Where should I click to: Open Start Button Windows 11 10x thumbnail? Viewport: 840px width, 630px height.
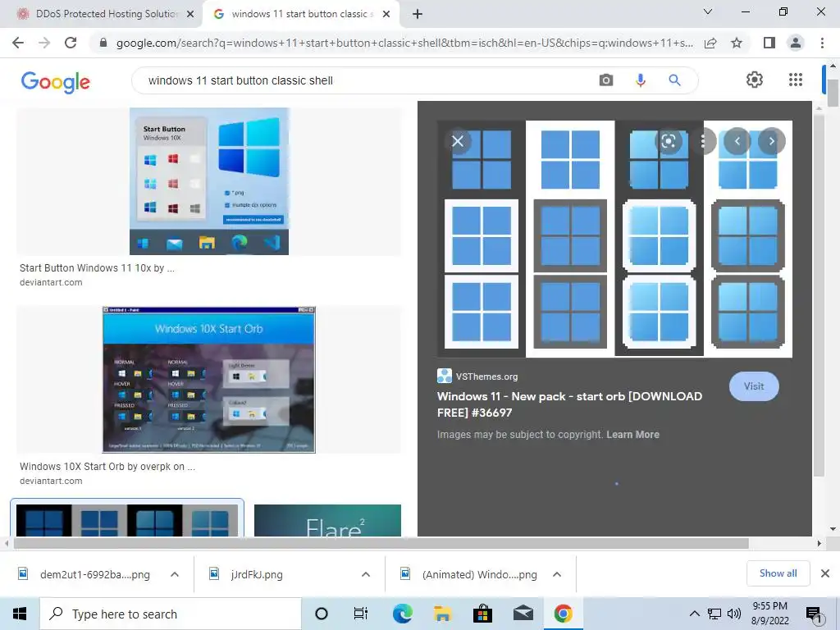[209, 181]
